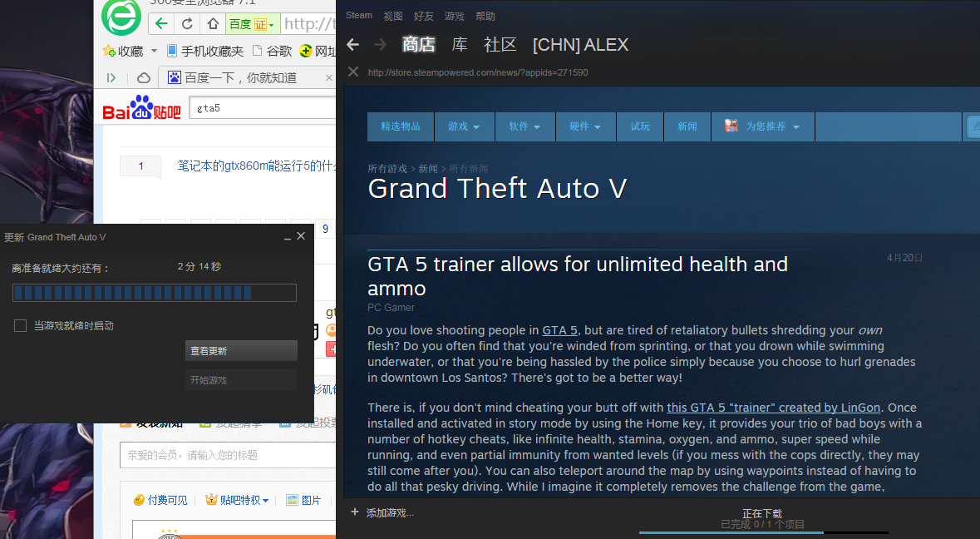Open the 谷歌 bookmark
980x539 pixels.
273,52
